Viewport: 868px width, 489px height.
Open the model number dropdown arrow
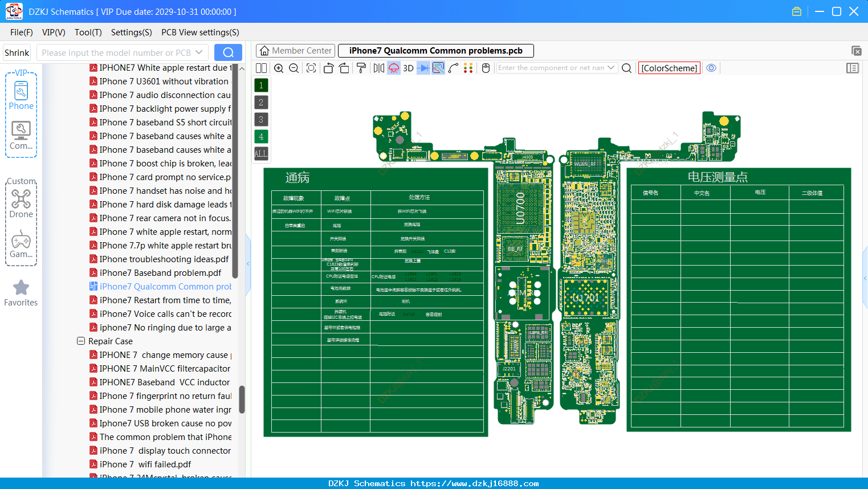199,52
